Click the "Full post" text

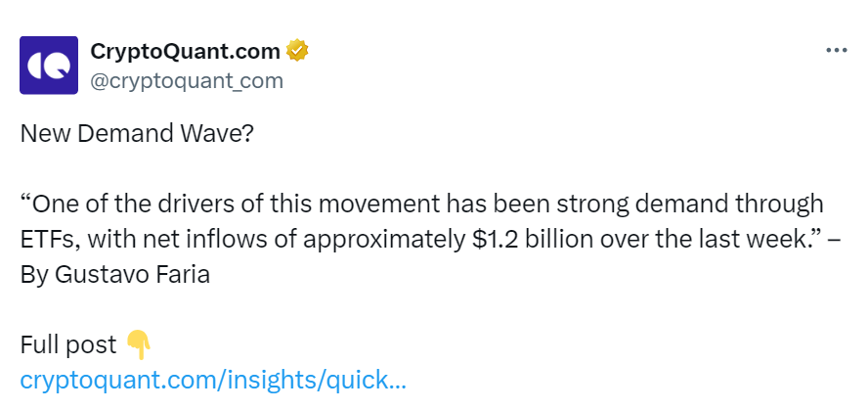pos(68,345)
